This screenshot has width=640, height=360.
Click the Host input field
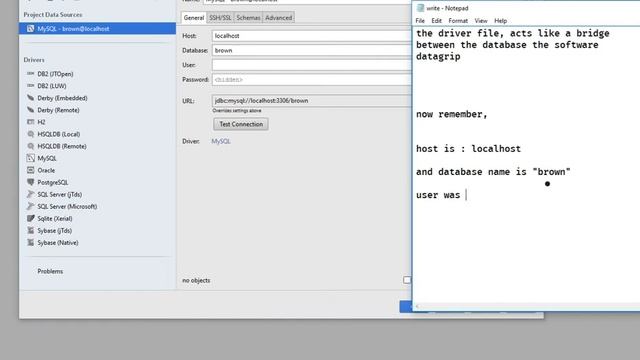pos(312,36)
